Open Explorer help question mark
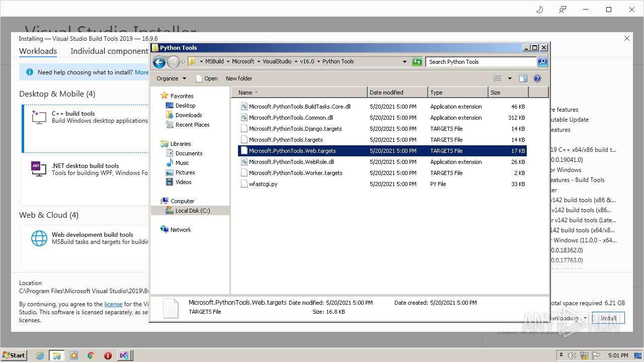The image size is (644, 362). pyautogui.click(x=537, y=78)
